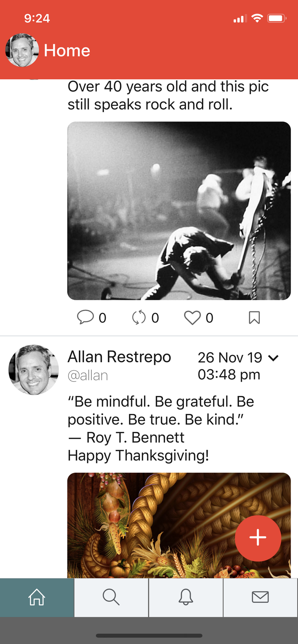The image size is (298, 644).
Task: Bookmark the rock and roll post
Action: click(254, 317)
